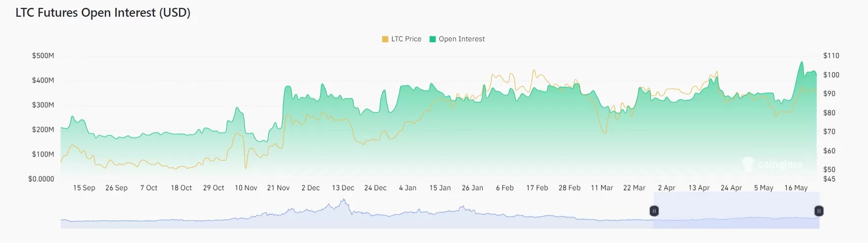Click the $45 right price axis label

(x=829, y=179)
